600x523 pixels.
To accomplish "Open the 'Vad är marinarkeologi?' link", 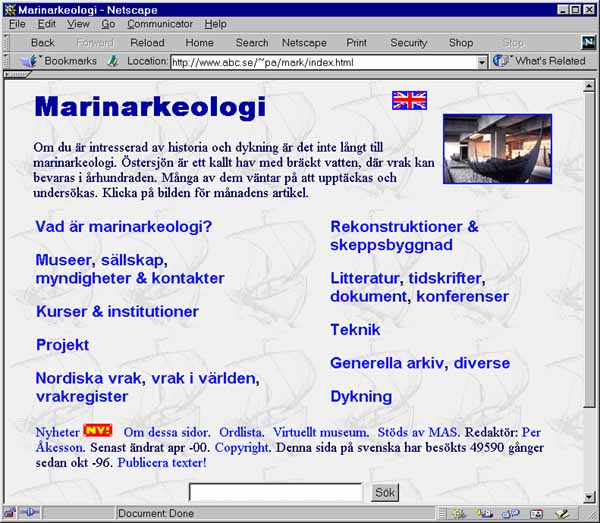I will (x=124, y=226).
